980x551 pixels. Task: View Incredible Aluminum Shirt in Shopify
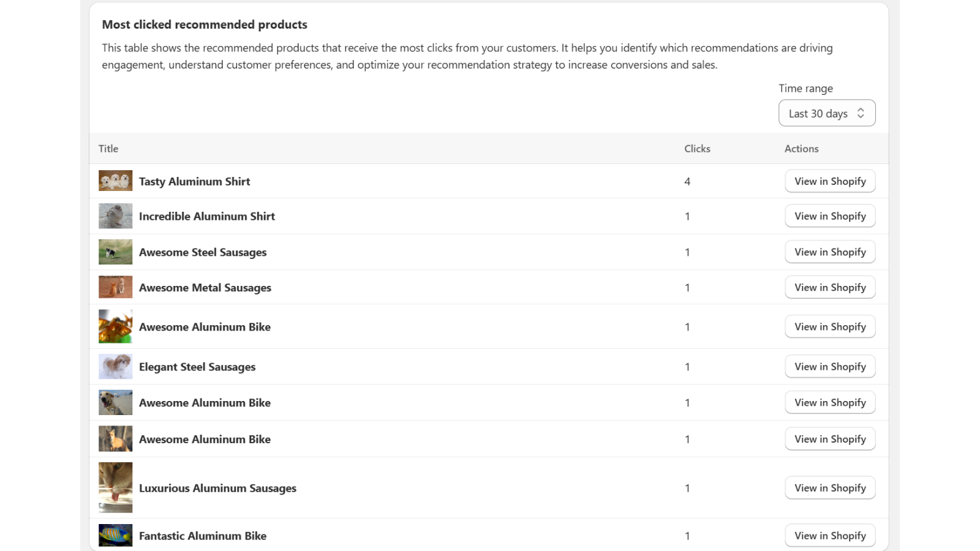[x=830, y=216]
